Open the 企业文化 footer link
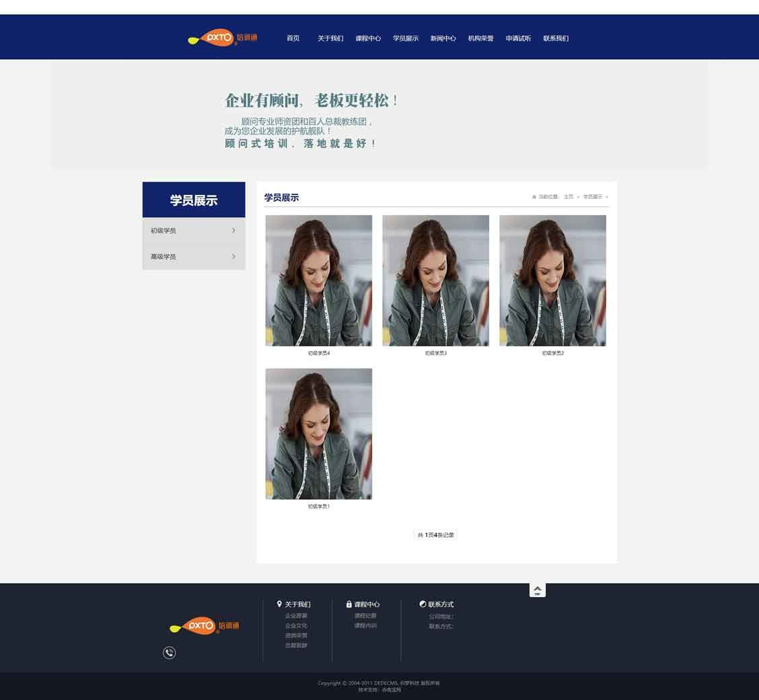759x700 pixels. 295,625
